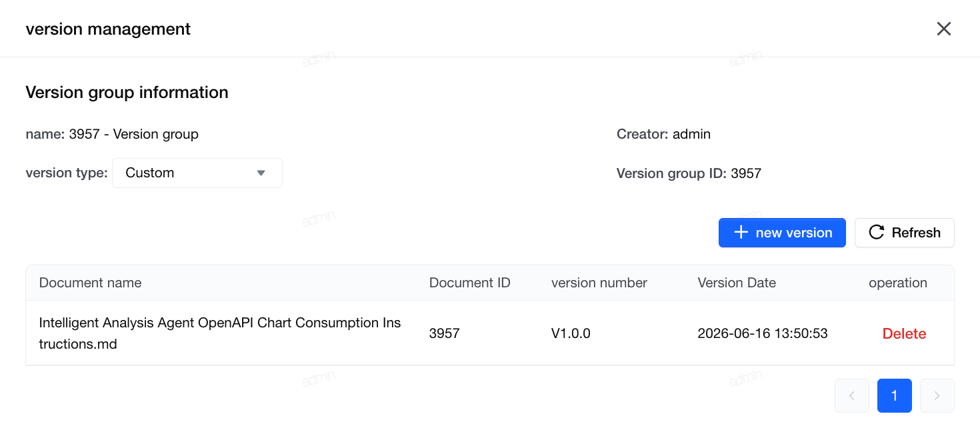Screen dimensions: 980x424
Task: Click the 3957 Document ID cell
Action: click(445, 333)
